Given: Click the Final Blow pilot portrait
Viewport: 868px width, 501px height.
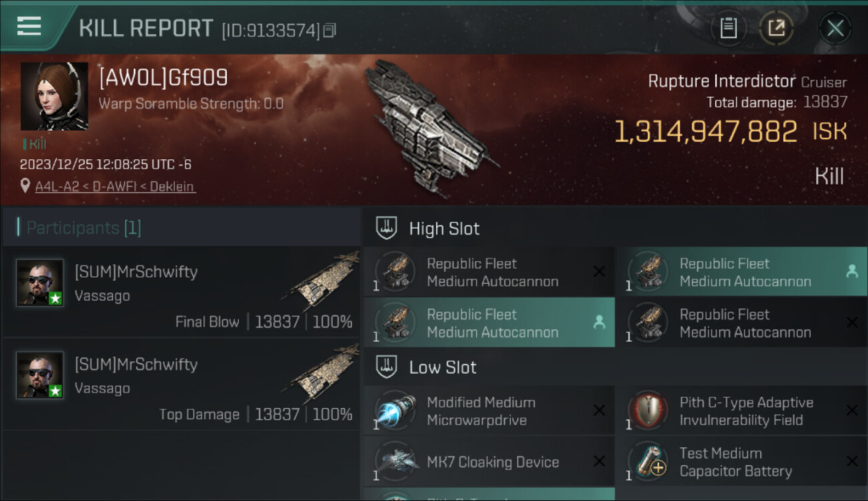Looking at the screenshot, I should [40, 283].
